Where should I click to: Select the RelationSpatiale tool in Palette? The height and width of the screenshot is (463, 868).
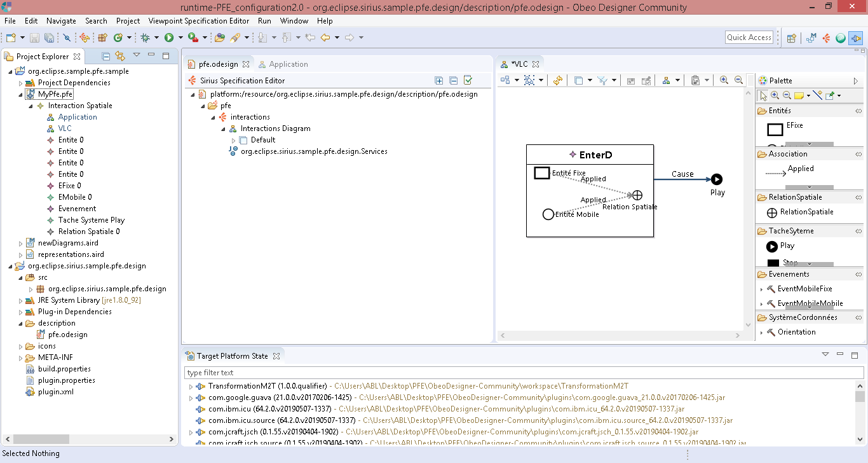pos(800,212)
